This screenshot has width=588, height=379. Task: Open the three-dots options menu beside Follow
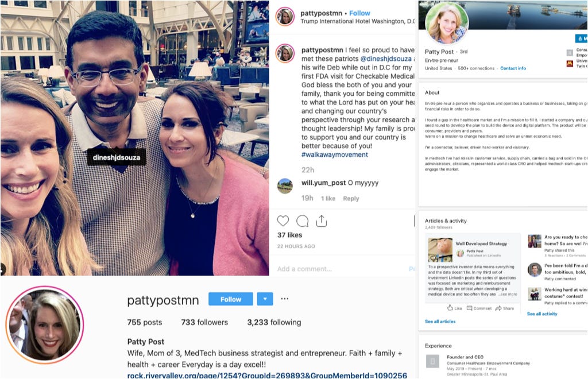(x=285, y=299)
